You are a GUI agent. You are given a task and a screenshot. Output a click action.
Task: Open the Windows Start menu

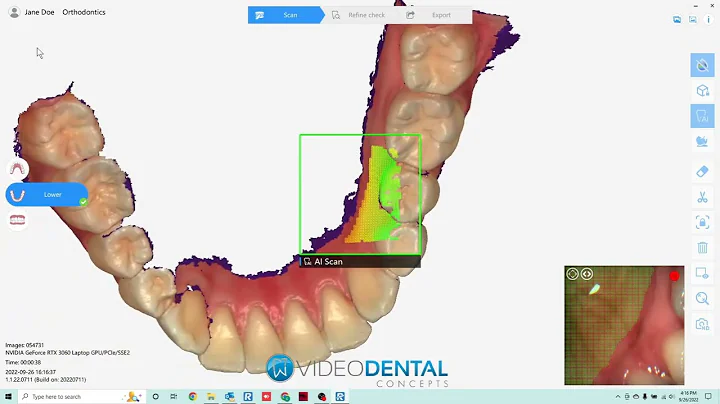pyautogui.click(x=8, y=396)
